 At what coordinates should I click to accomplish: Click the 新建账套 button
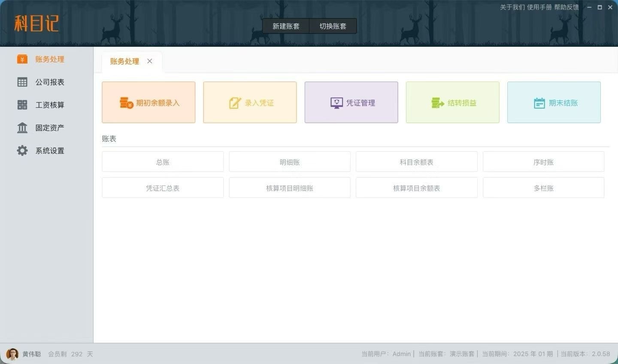[286, 26]
